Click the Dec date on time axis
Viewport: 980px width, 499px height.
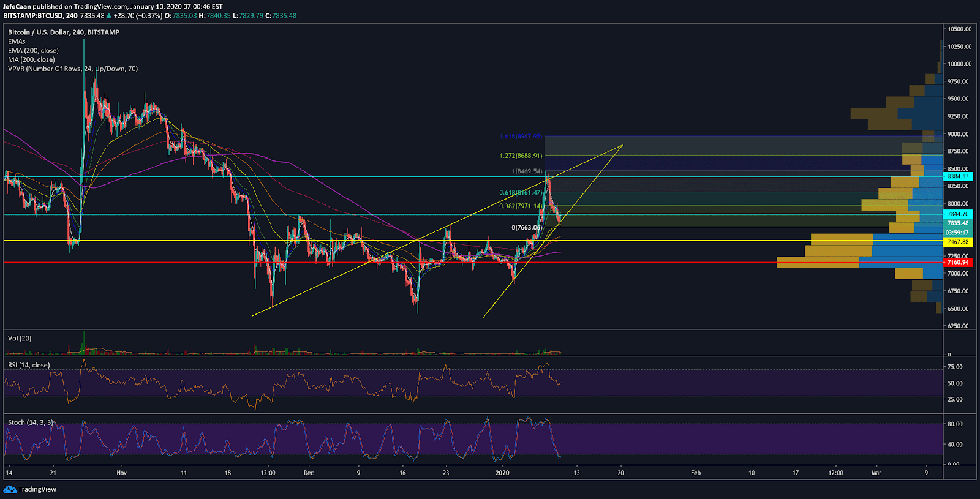point(309,473)
